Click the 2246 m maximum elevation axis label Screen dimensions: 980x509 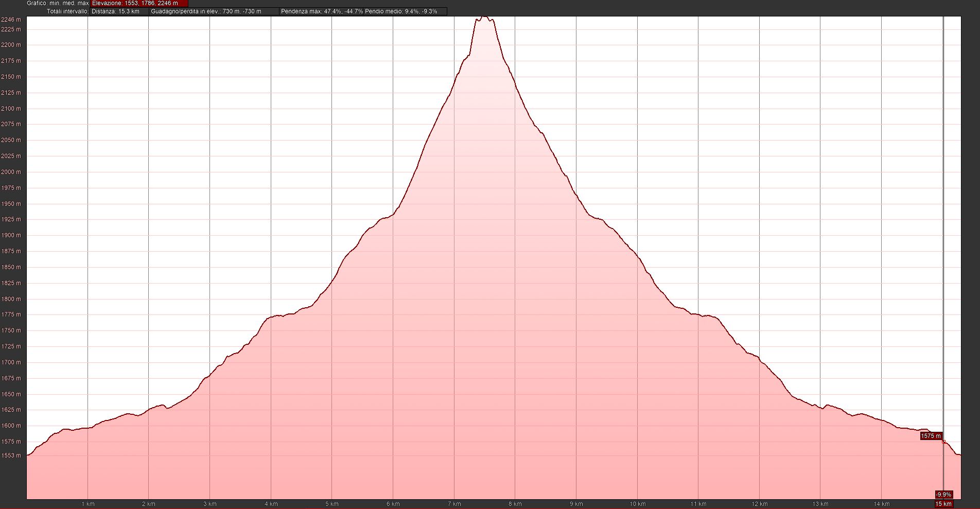(x=11, y=20)
